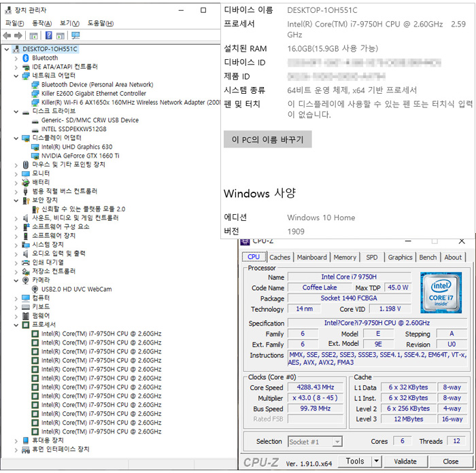Expand the Bluetooth category
The height and width of the screenshot is (473, 476).
click(x=16, y=58)
